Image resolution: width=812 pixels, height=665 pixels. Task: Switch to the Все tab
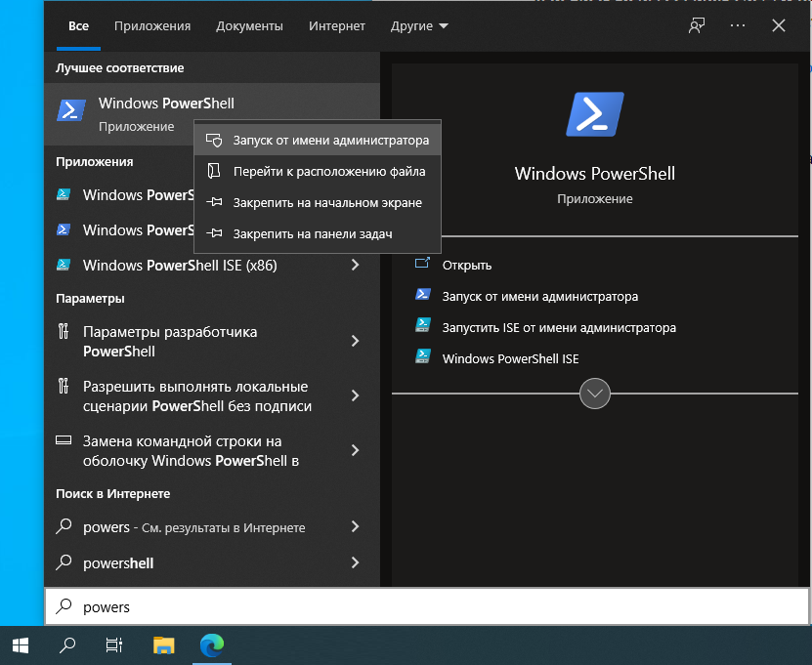tap(79, 25)
